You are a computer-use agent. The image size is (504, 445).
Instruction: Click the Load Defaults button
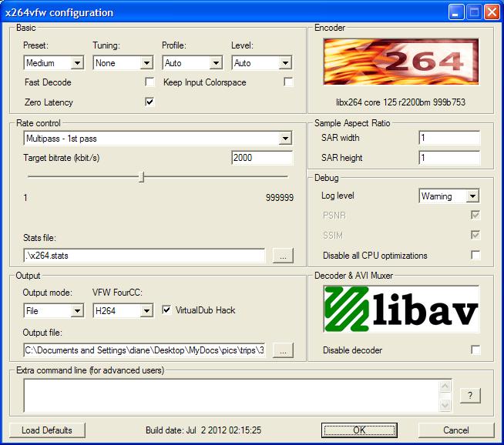[47, 430]
